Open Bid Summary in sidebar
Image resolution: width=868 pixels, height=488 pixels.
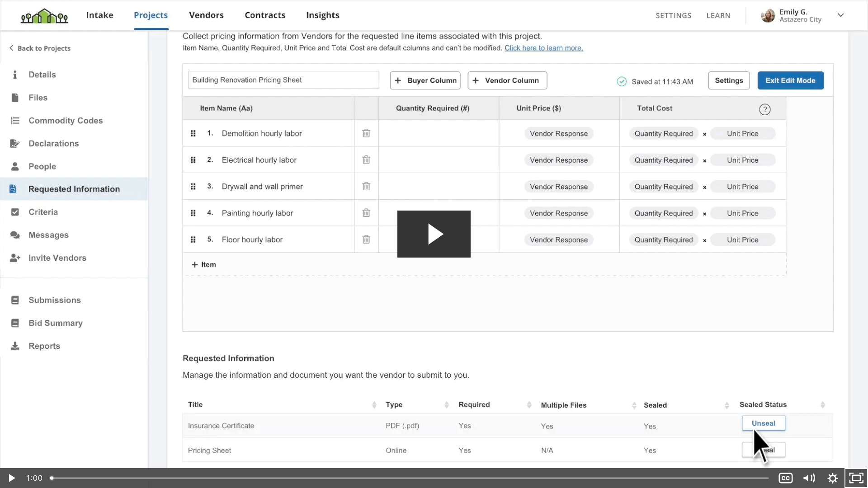(x=55, y=323)
